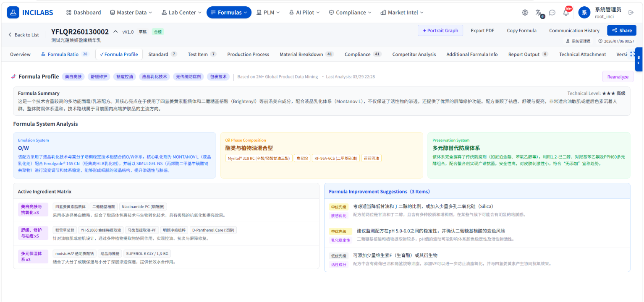Expand the Compliance top menu
The image size is (644, 302).
click(x=350, y=13)
